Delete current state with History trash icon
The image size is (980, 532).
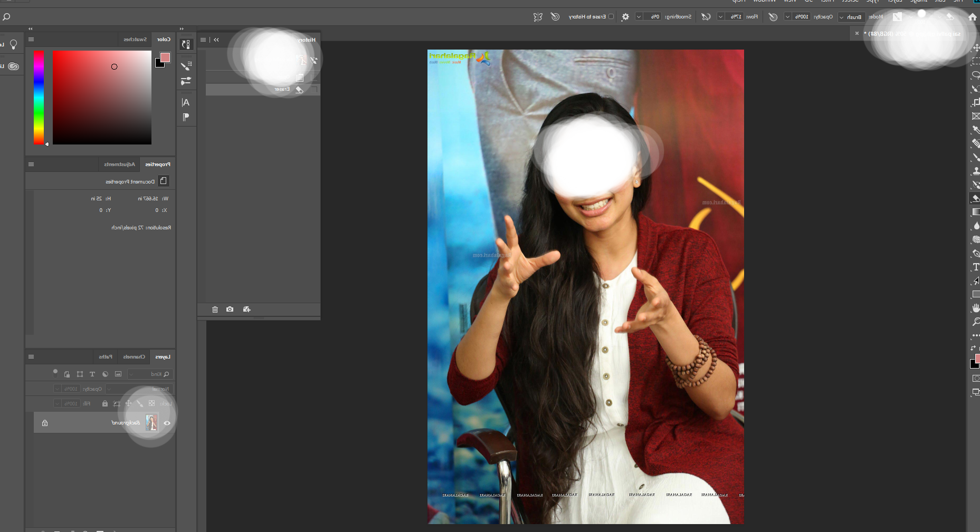[215, 309]
